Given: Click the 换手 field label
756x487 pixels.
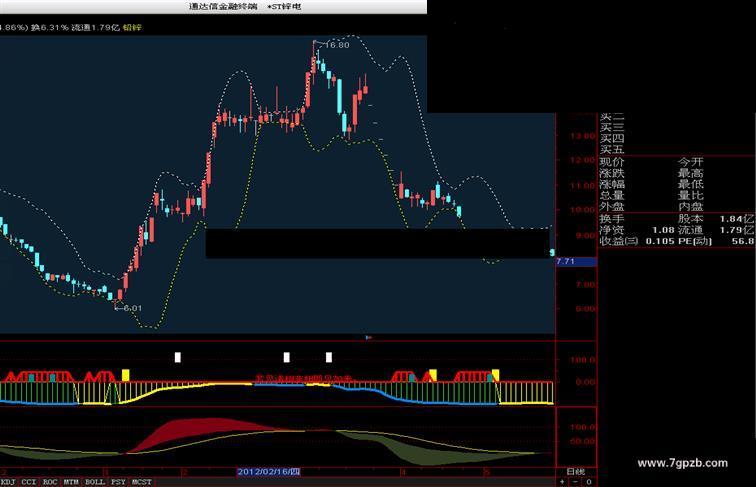Looking at the screenshot, I should (x=612, y=218).
